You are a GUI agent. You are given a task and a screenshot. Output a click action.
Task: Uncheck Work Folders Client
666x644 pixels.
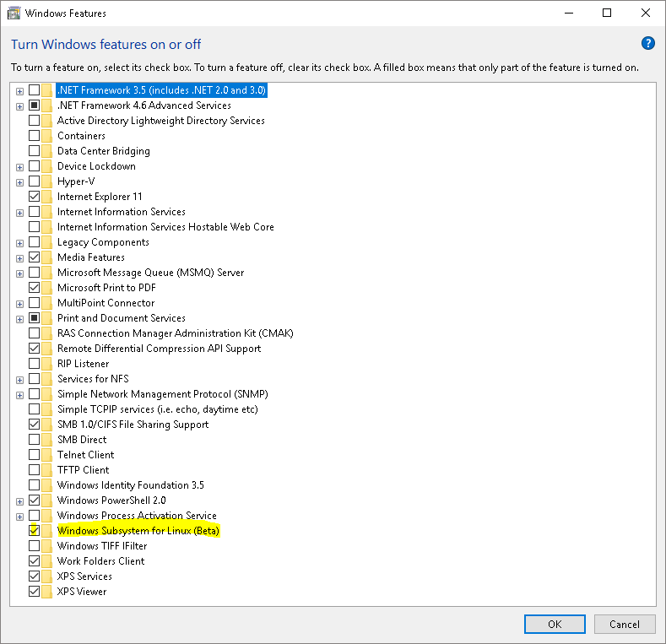[34, 561]
